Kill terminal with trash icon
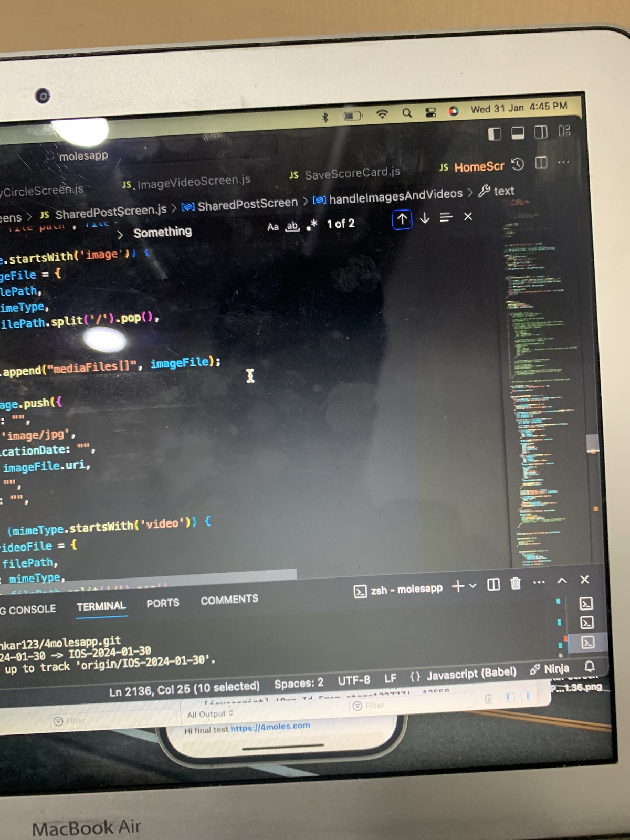The image size is (630, 840). [x=516, y=583]
